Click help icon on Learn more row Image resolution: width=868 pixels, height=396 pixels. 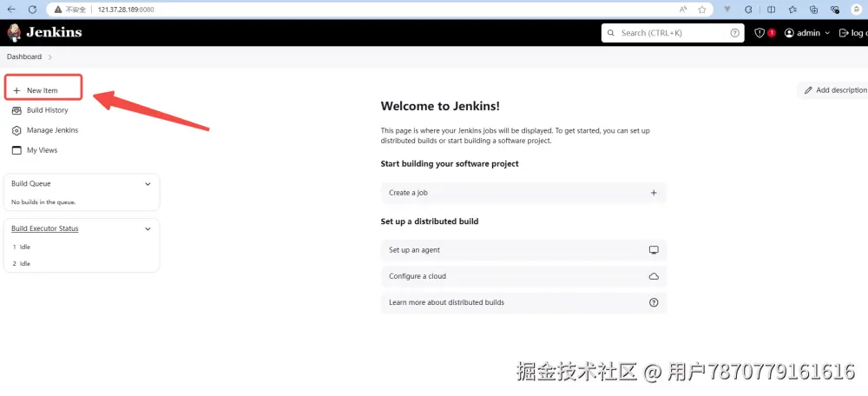(x=654, y=302)
